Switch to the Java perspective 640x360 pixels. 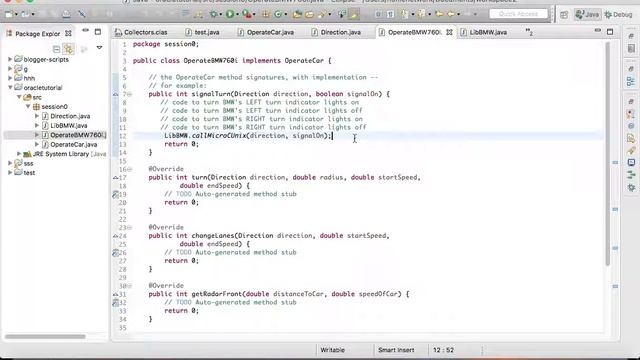(587, 15)
